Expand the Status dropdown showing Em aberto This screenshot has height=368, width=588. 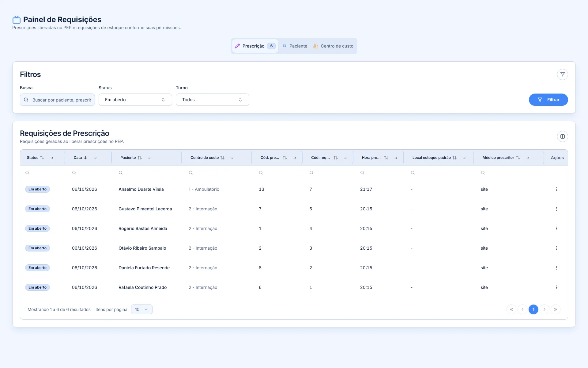pyautogui.click(x=135, y=100)
